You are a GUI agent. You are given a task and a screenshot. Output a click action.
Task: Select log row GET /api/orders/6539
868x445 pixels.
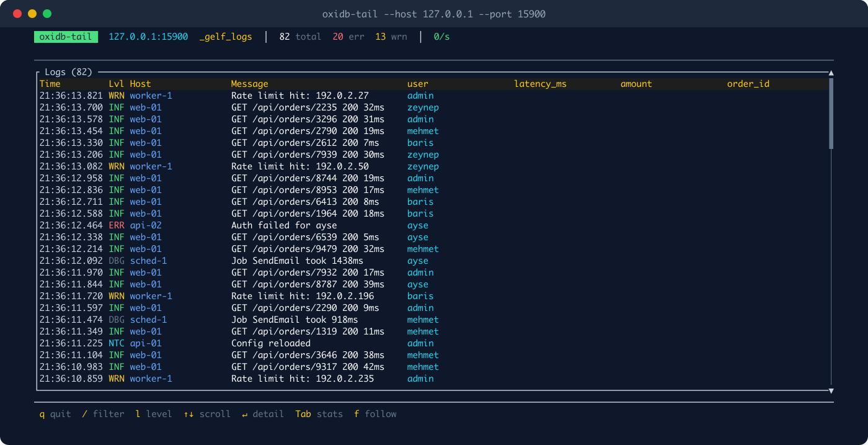coord(433,237)
